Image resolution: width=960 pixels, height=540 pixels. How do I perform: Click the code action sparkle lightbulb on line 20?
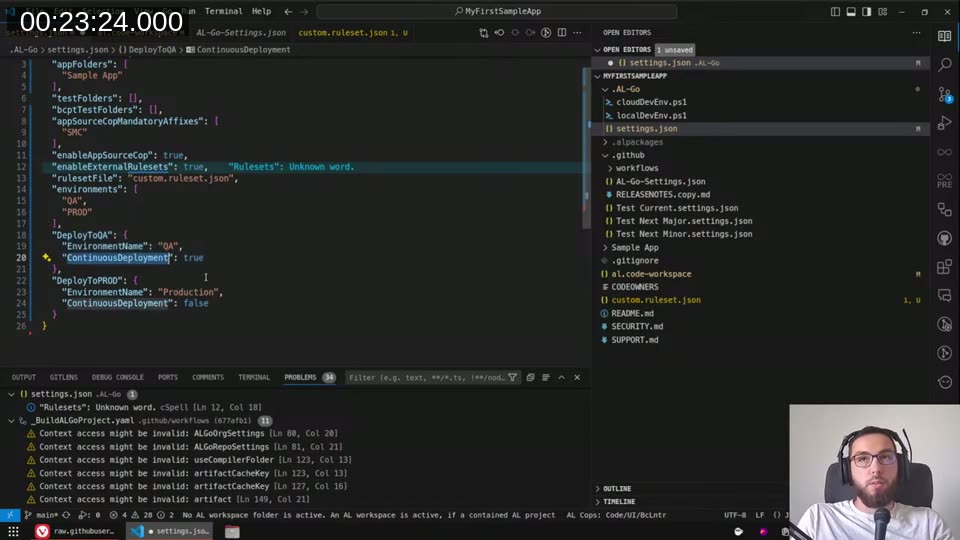click(x=47, y=258)
